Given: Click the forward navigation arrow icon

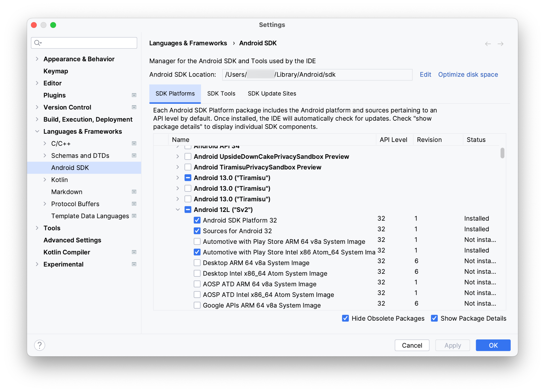Looking at the screenshot, I should click(x=501, y=43).
